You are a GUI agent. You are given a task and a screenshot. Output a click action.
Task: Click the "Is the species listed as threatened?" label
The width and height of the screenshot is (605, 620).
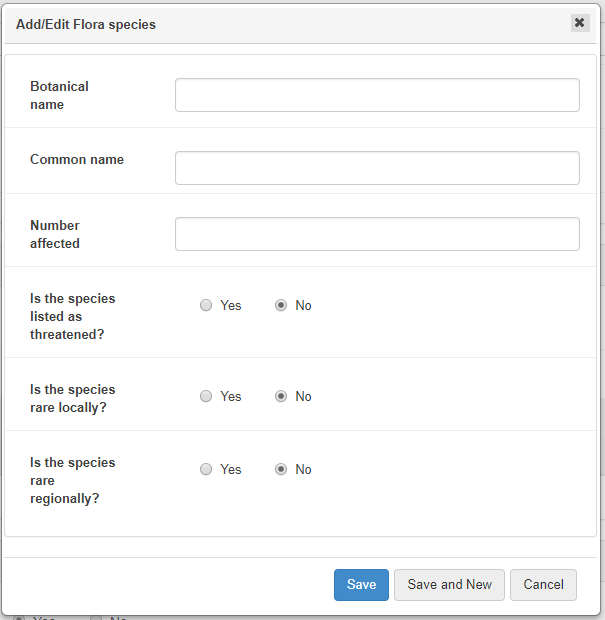tap(72, 316)
